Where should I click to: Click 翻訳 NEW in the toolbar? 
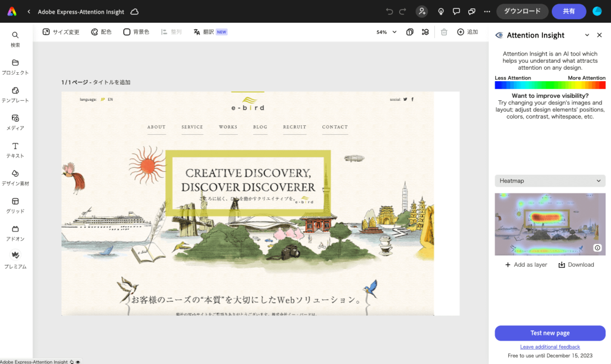pyautogui.click(x=211, y=32)
